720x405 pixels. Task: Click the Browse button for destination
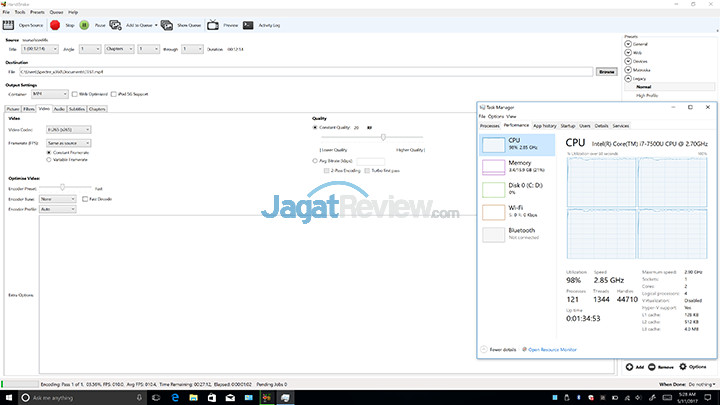(x=607, y=72)
